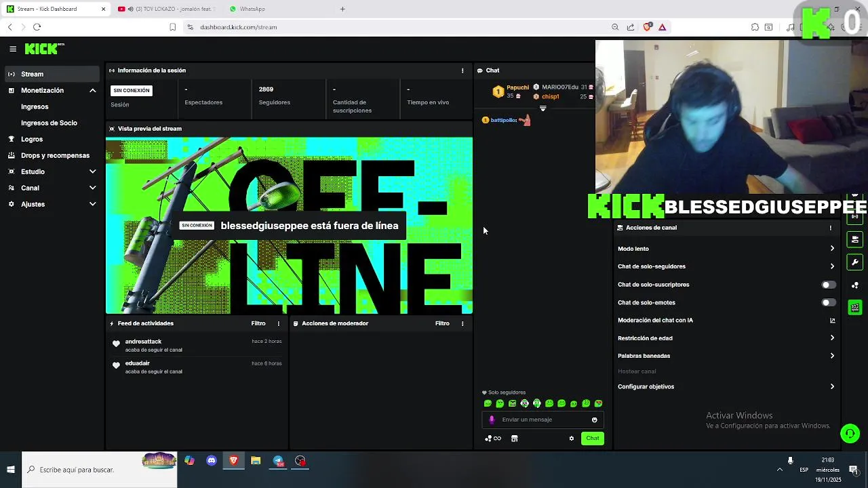
Task: Click the address bar URL dashboard.kick.com/stream
Action: 239,27
